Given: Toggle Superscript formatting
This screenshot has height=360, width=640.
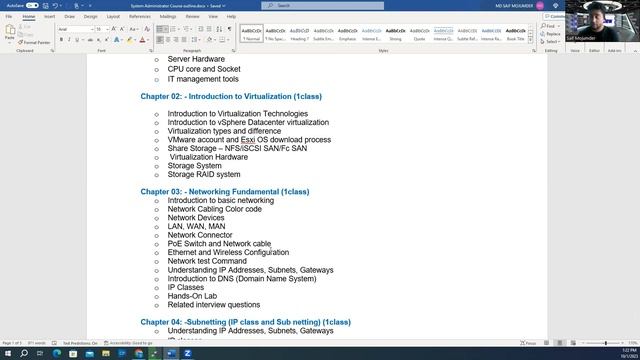Looking at the screenshot, I should (x=106, y=40).
